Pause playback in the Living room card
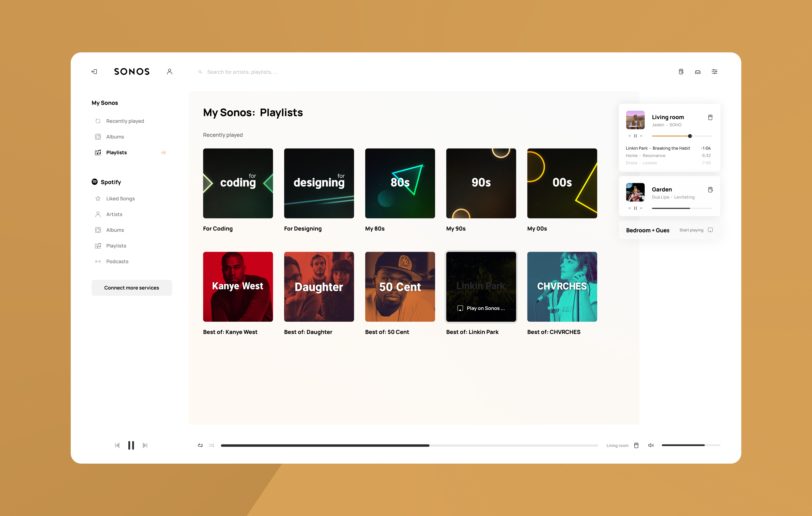The image size is (812, 516). click(x=635, y=136)
